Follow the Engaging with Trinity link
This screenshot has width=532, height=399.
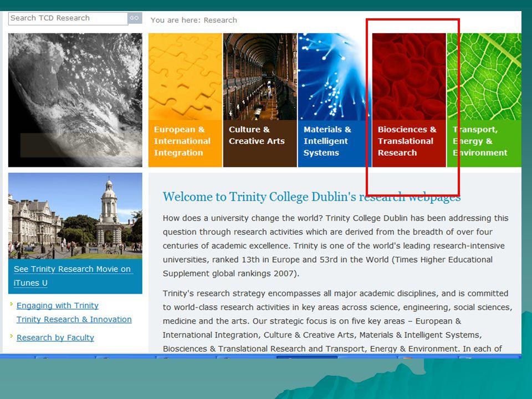click(57, 306)
